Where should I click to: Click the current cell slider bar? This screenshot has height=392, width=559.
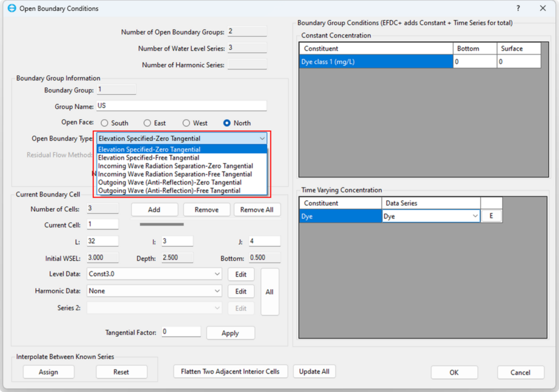point(162,224)
